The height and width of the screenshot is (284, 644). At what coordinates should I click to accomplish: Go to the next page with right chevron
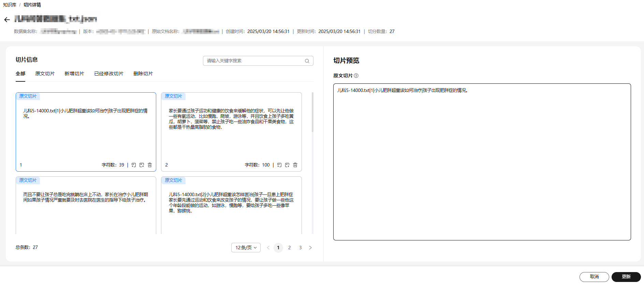[310, 248]
